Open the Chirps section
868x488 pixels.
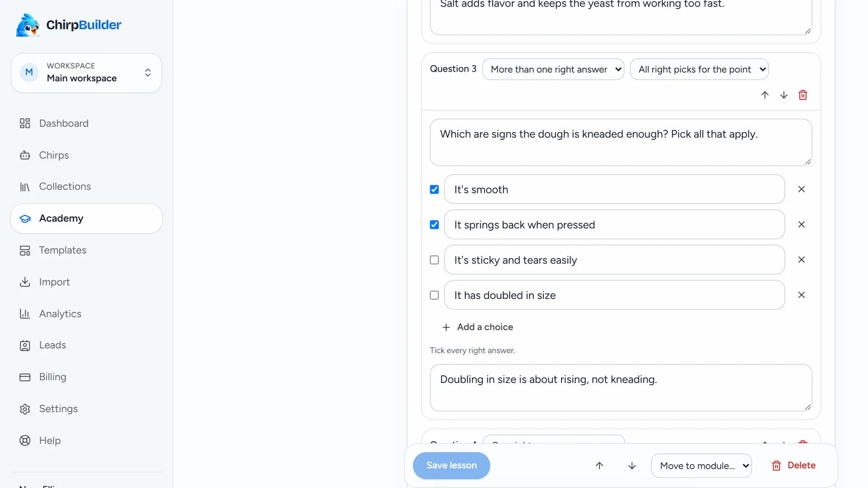click(86, 155)
